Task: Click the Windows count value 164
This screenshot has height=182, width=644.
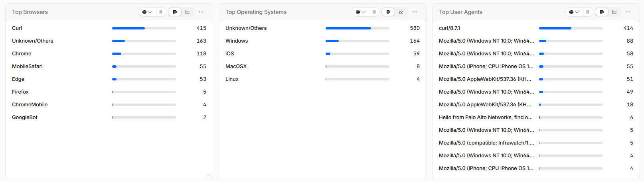Action: coord(415,41)
